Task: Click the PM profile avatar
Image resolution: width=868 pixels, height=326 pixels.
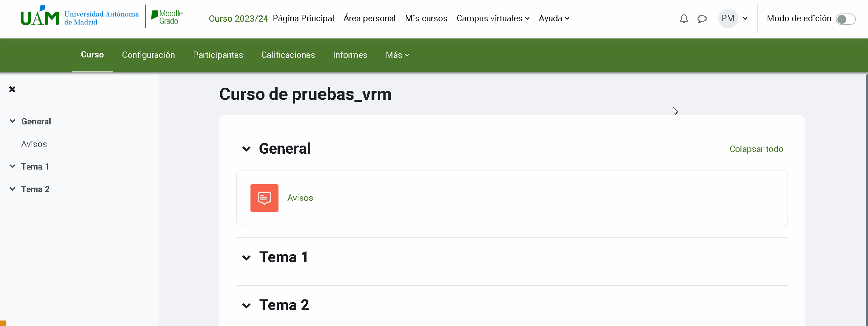Action: pyautogui.click(x=727, y=19)
